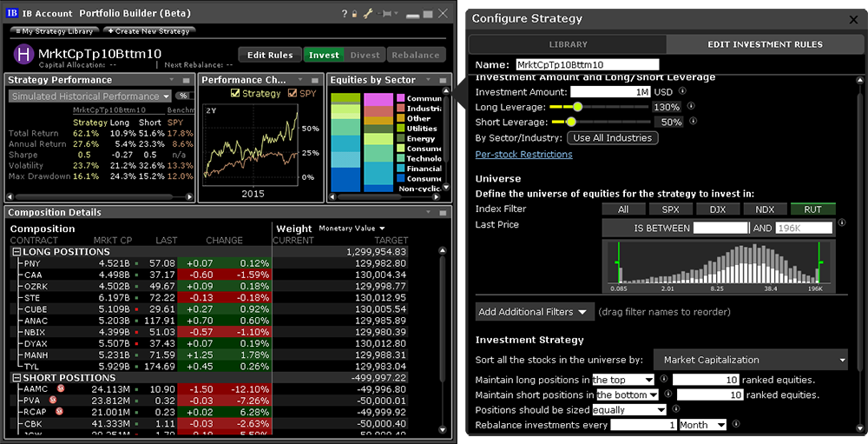Collapse the SHORT POSITIONS group

(x=16, y=378)
